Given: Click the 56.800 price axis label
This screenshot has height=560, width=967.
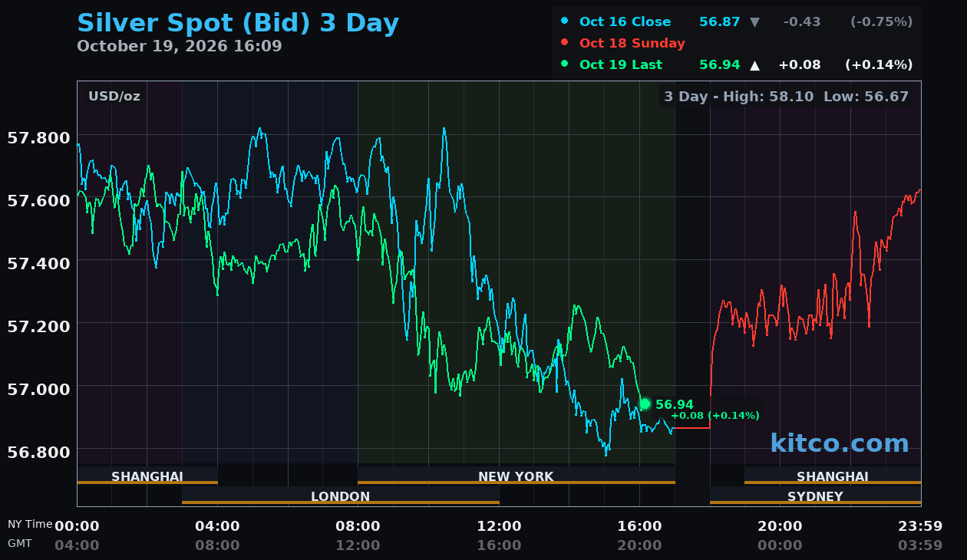Looking at the screenshot, I should pos(38,451).
